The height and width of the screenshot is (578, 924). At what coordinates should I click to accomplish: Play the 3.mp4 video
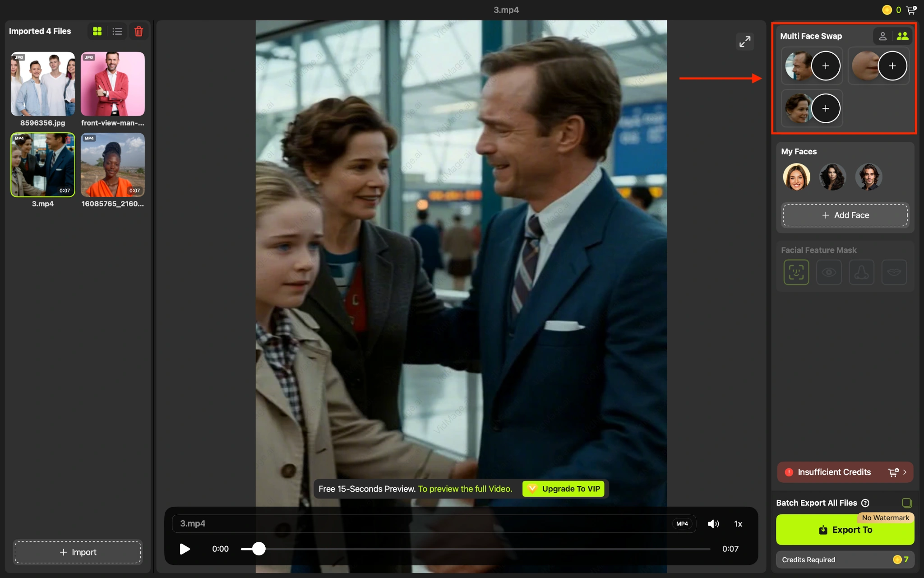(x=185, y=549)
